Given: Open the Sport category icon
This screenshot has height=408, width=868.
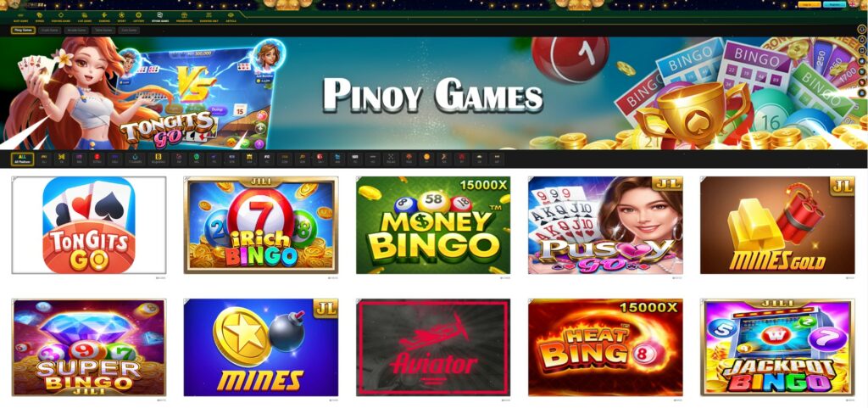Looking at the screenshot, I should (121, 17).
